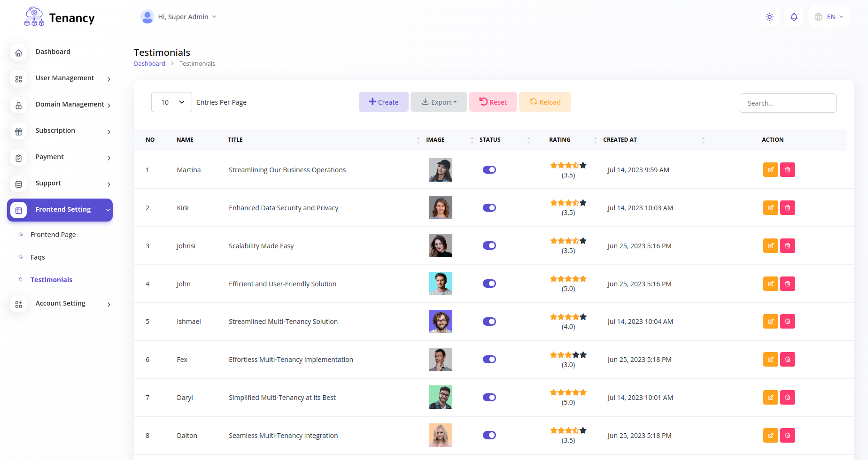
Task: Click the Create button
Action: 383,102
